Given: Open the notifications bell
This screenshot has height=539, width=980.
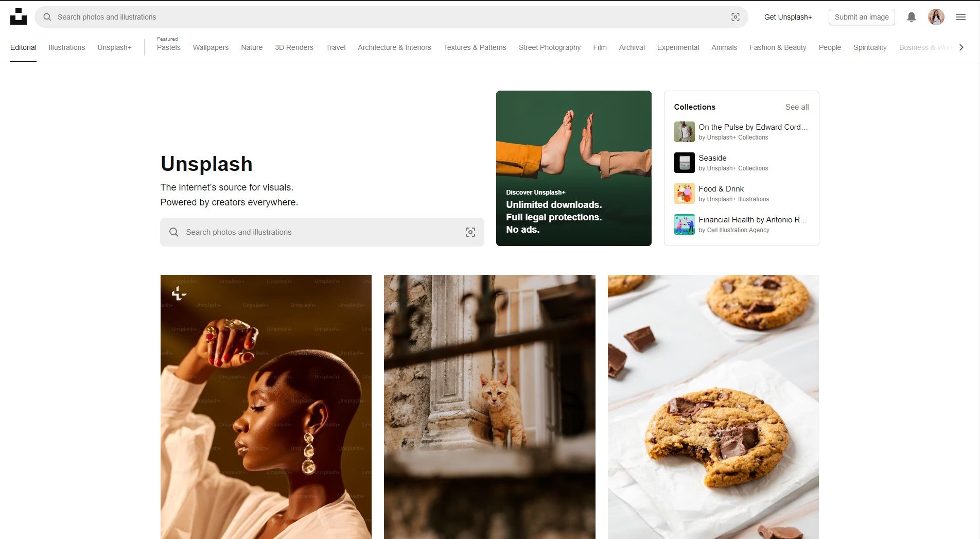Looking at the screenshot, I should pos(911,17).
